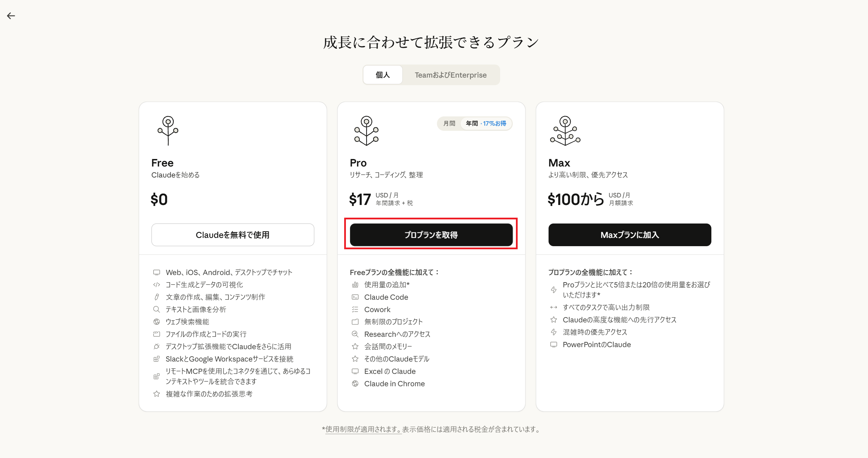Open the 使用制限が適用されます link
The height and width of the screenshot is (458, 868).
coord(363,430)
